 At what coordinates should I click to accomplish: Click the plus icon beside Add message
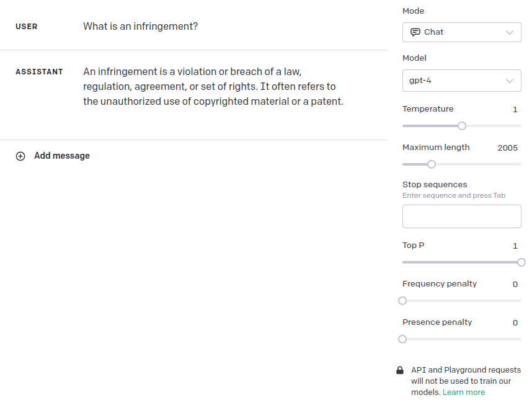pos(20,156)
